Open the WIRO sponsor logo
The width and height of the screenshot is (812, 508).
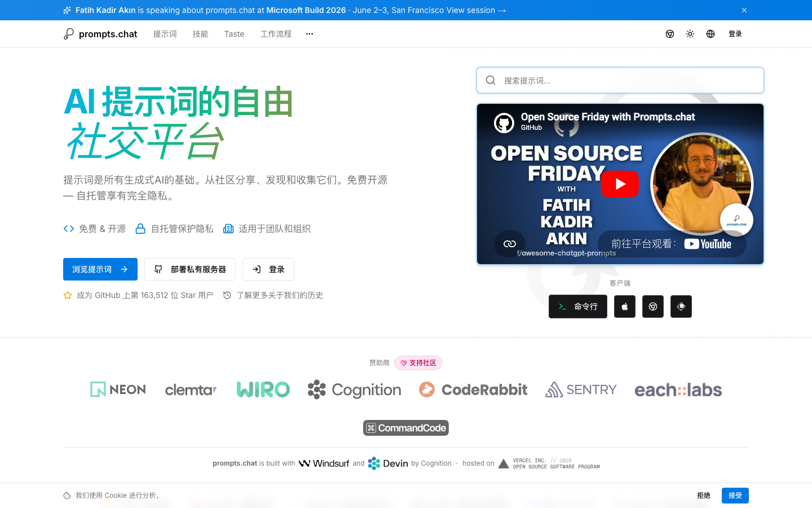(x=263, y=389)
